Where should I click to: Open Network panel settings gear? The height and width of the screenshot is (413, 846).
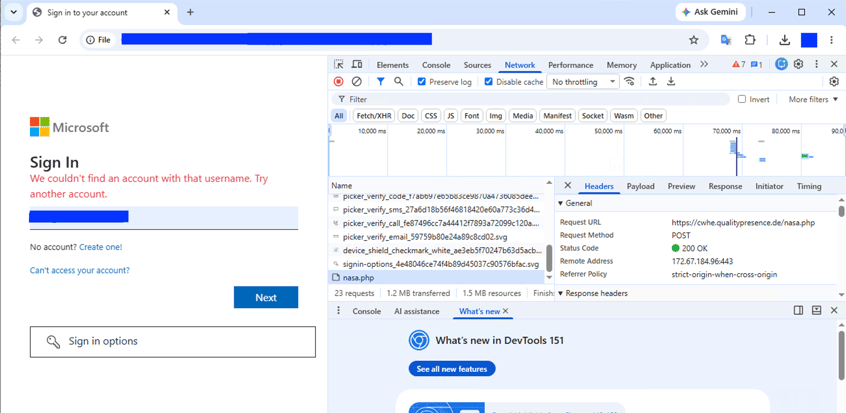834,82
